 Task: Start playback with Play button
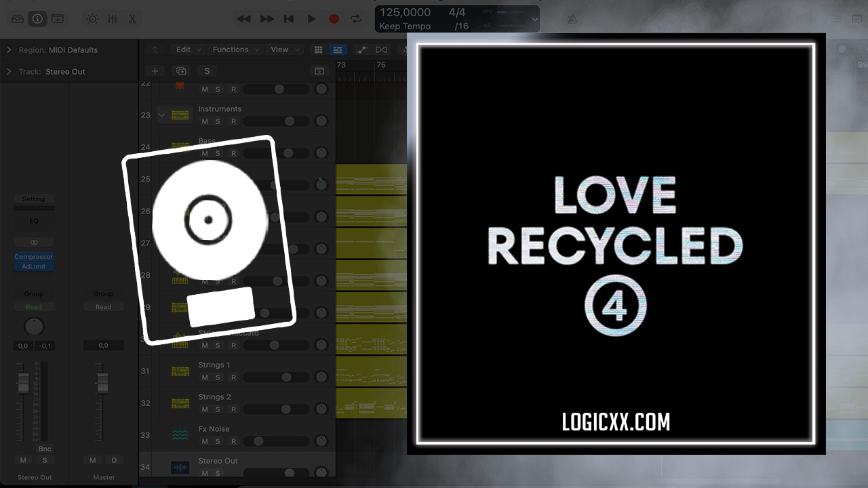pyautogui.click(x=311, y=19)
